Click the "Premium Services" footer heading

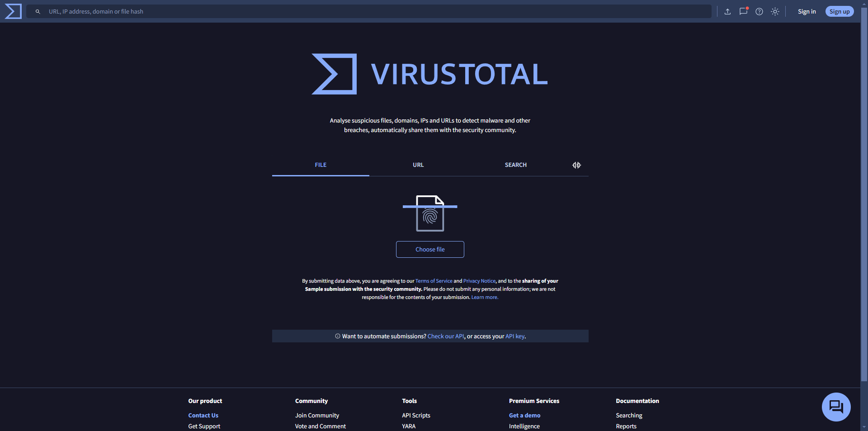534,401
